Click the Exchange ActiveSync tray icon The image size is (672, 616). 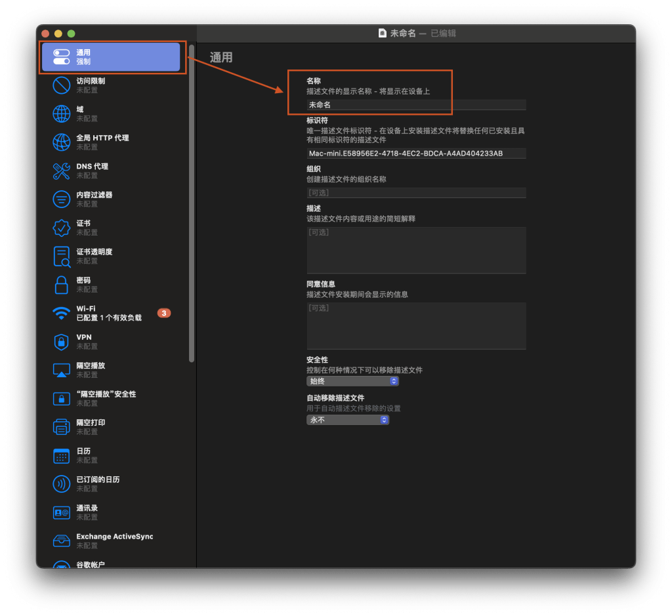point(61,541)
